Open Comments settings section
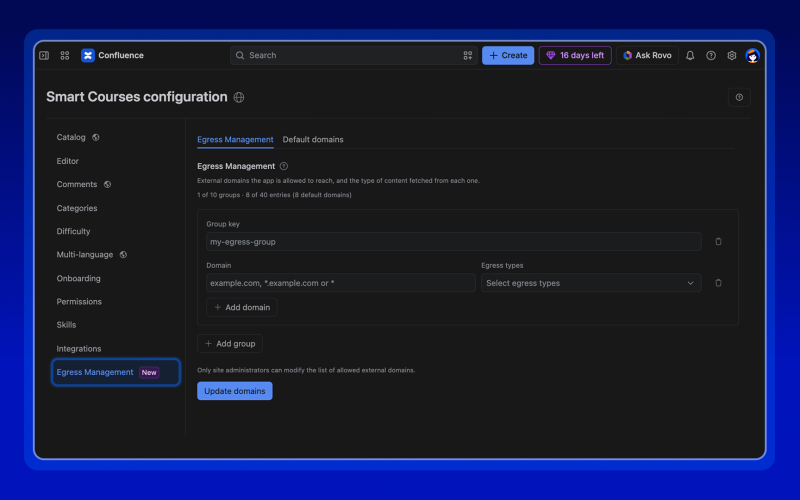The height and width of the screenshot is (500, 800). tap(77, 184)
